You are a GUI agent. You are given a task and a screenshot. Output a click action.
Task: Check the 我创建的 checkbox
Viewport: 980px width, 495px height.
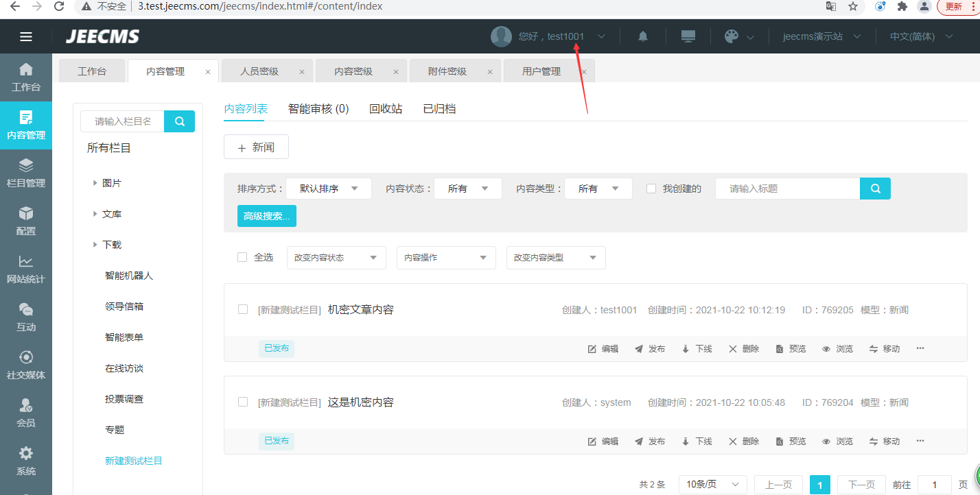click(651, 189)
